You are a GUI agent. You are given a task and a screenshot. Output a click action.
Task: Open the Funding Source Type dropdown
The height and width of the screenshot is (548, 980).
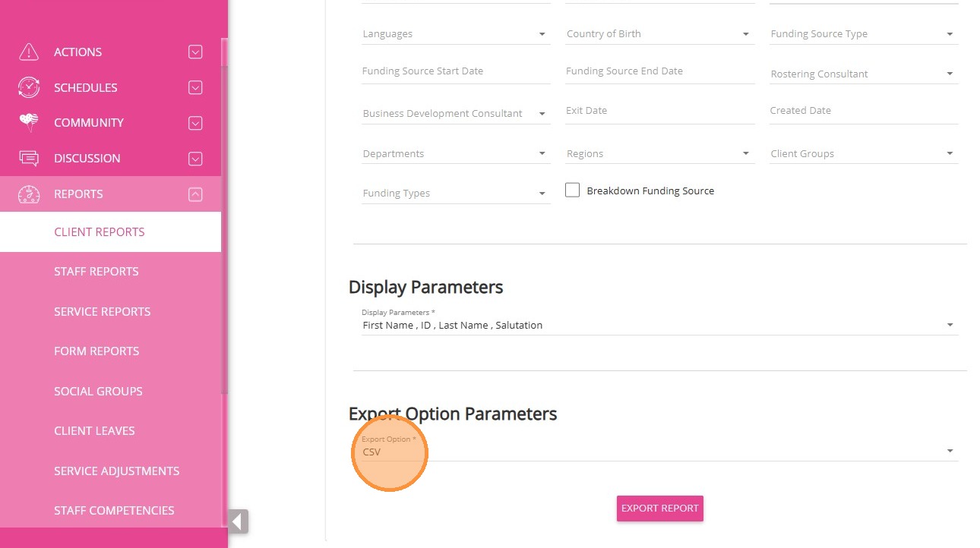tap(863, 34)
